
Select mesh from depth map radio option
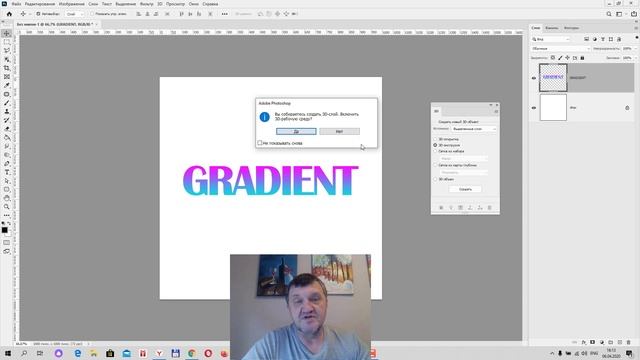pyautogui.click(x=435, y=165)
